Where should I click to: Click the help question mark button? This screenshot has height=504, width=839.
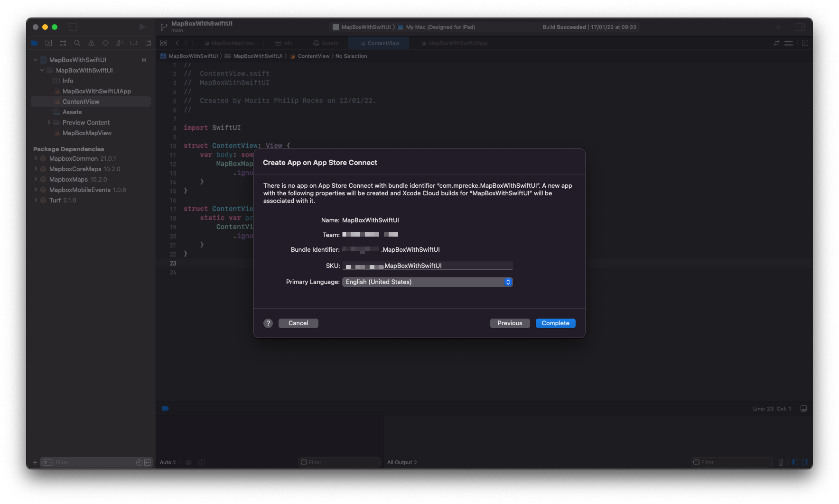(x=268, y=323)
